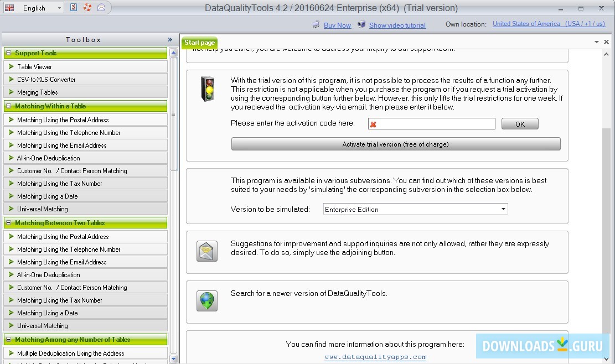The height and width of the screenshot is (364, 615).
Task: Click the traffic light trial icon
Action: [208, 89]
